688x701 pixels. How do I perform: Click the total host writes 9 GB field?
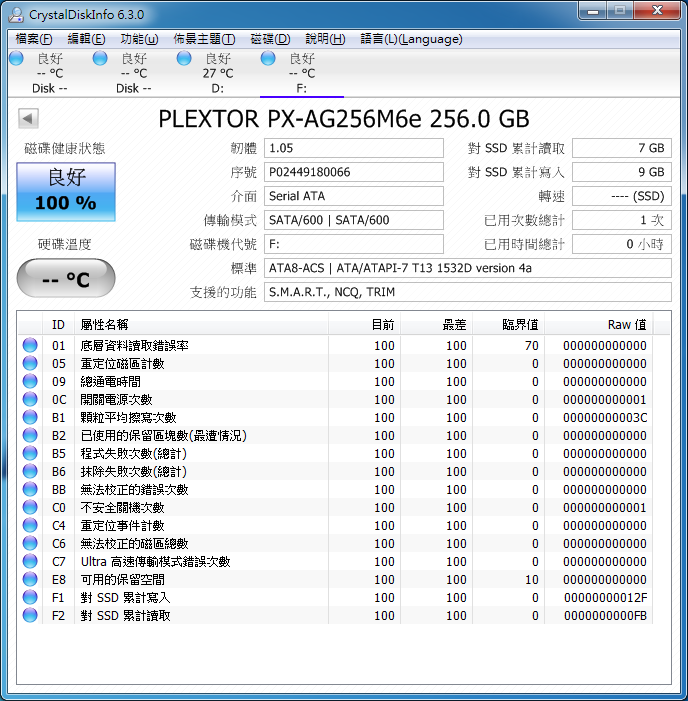622,172
